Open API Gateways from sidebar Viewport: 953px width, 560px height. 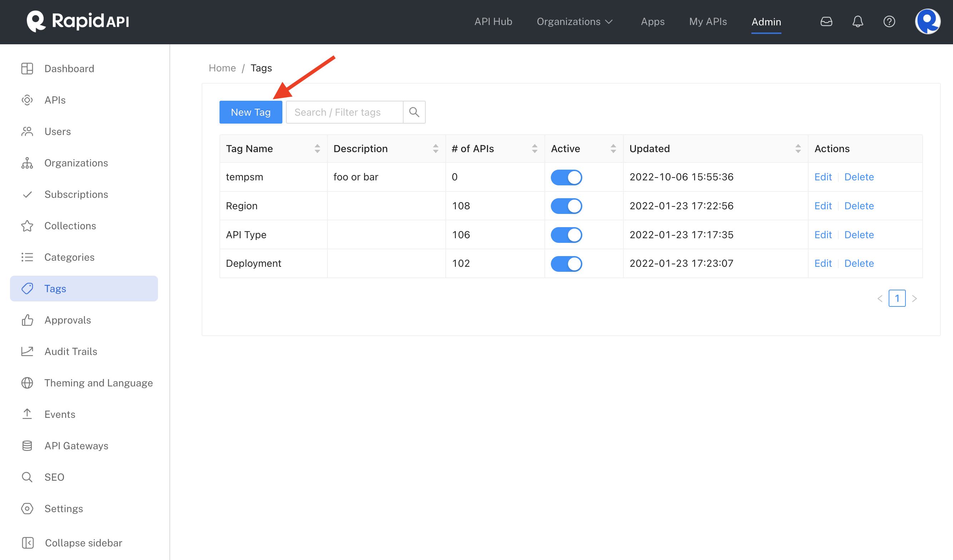76,445
